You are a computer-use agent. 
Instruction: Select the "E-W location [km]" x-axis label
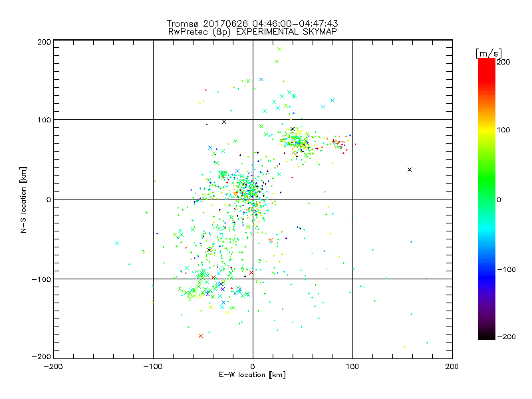pos(252,375)
